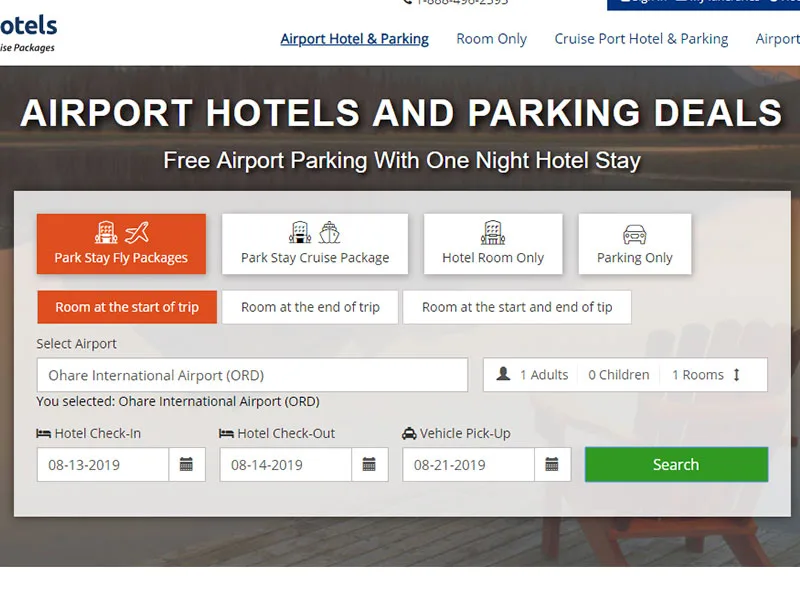Screen dimensions: 800x600
Task: Open the Hotel Check-In calendar icon
Action: pyautogui.click(x=187, y=464)
